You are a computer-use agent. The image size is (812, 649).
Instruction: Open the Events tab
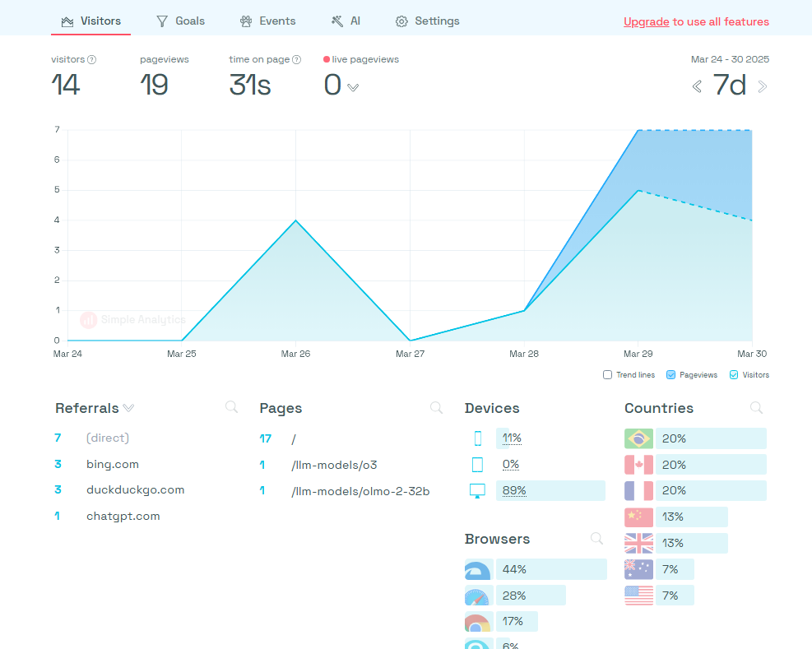tap(267, 21)
